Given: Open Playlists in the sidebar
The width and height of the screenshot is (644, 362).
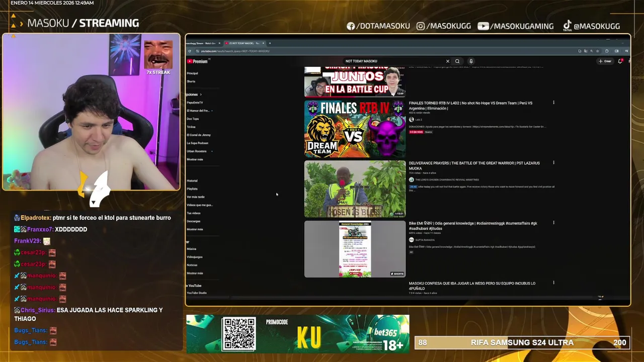Looking at the screenshot, I should [x=192, y=189].
